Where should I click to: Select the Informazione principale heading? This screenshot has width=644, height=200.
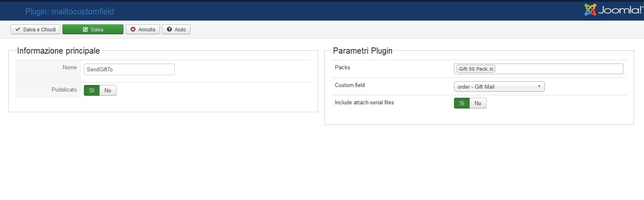pyautogui.click(x=58, y=51)
